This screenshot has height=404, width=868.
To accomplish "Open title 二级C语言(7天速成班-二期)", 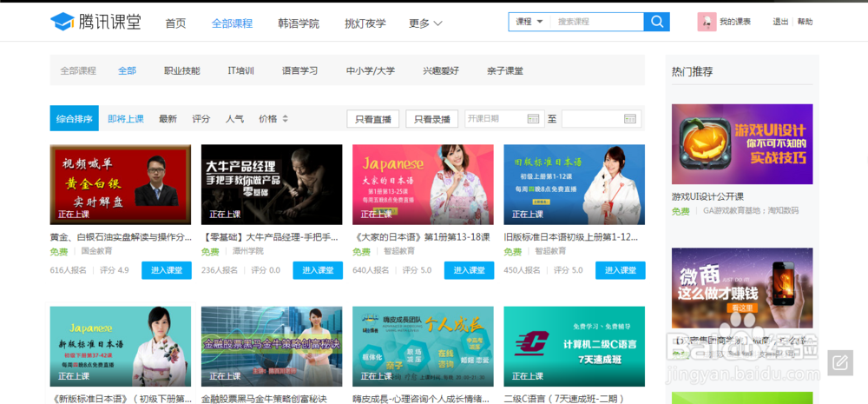I will (x=565, y=399).
